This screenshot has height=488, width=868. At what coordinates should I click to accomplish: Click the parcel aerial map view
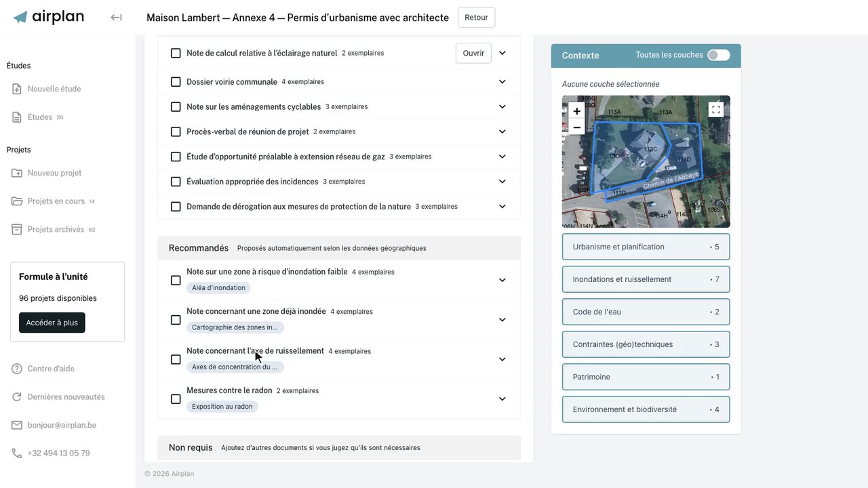click(646, 161)
